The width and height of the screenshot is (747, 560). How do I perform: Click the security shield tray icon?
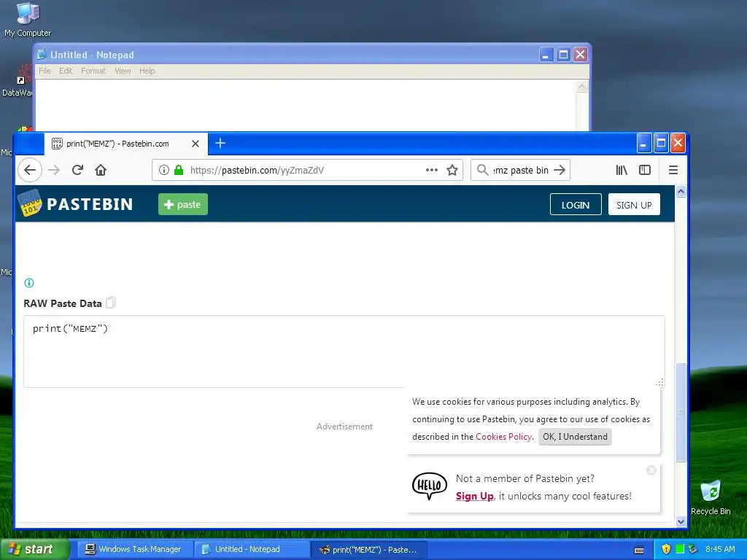[666, 549]
